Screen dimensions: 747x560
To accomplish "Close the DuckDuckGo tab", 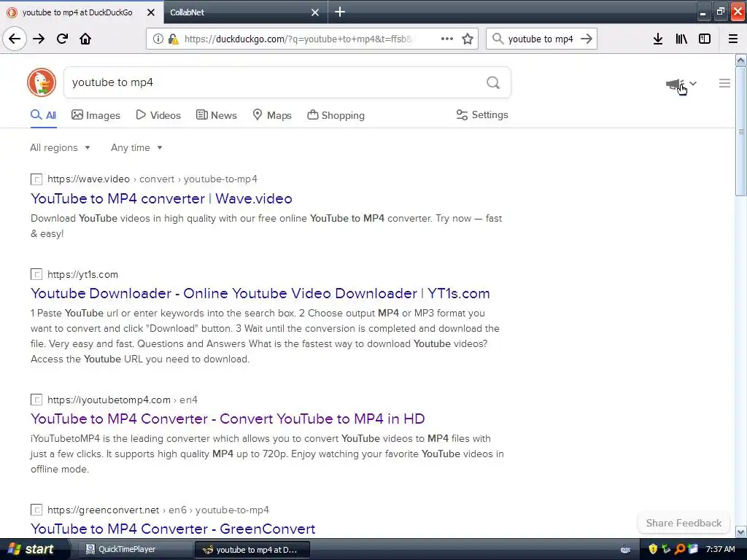I will click(x=151, y=12).
